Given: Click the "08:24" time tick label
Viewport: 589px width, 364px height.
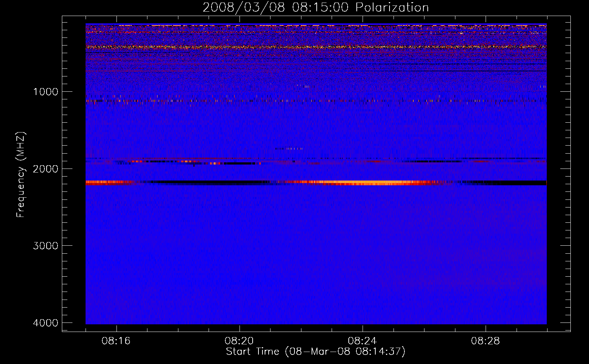Looking at the screenshot, I should pos(362,341).
